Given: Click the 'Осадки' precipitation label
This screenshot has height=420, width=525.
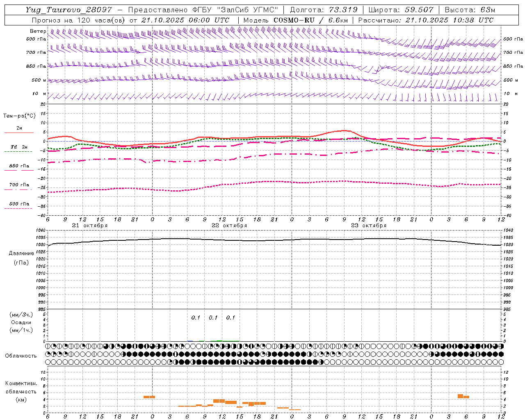Looking at the screenshot, I should coord(21,322).
